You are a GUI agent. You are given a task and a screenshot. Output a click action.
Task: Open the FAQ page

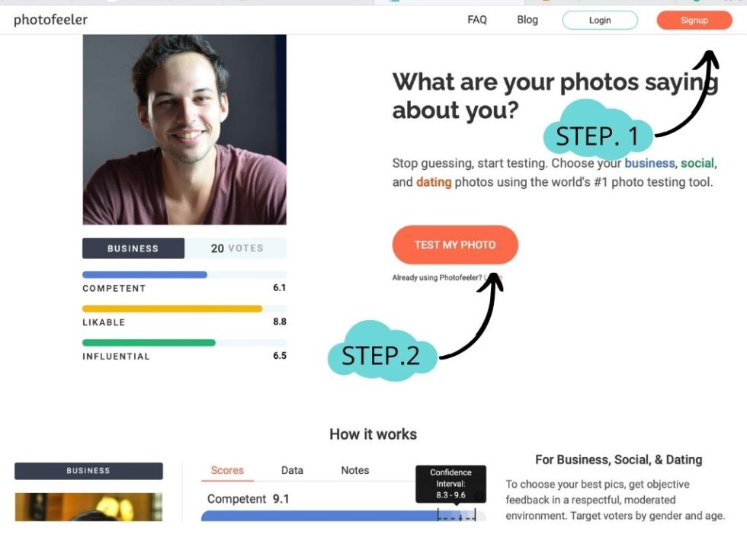476,20
